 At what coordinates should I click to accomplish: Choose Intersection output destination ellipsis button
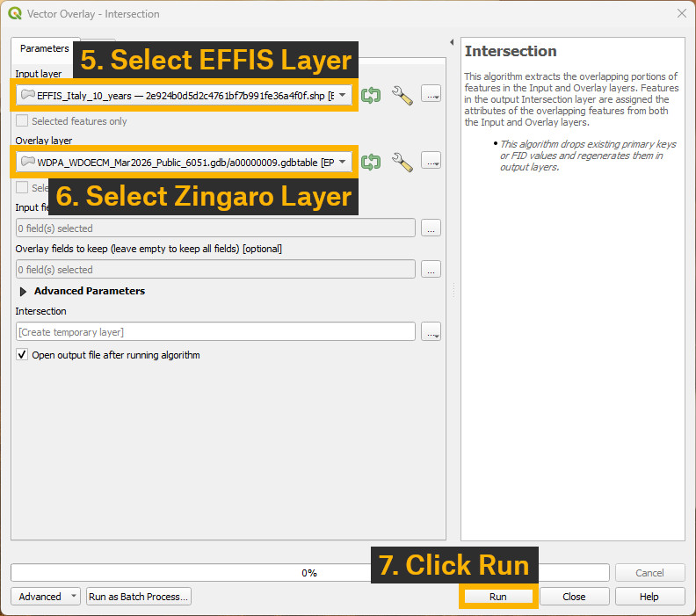coord(431,331)
